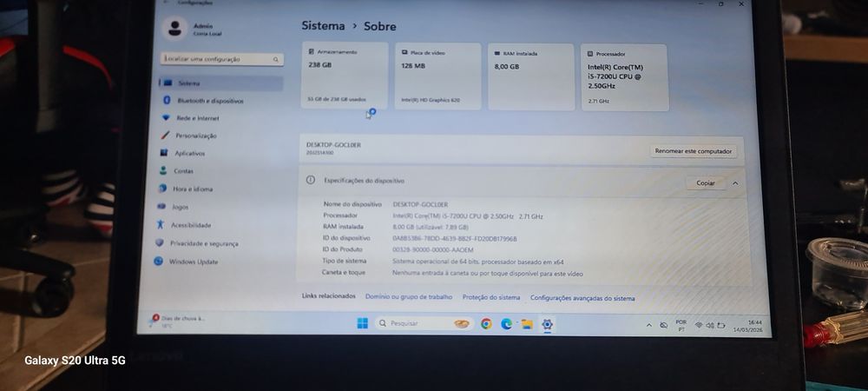This screenshot has width=868, height=391.
Task: Open the Windows Start button on taskbar
Action: pyautogui.click(x=363, y=323)
